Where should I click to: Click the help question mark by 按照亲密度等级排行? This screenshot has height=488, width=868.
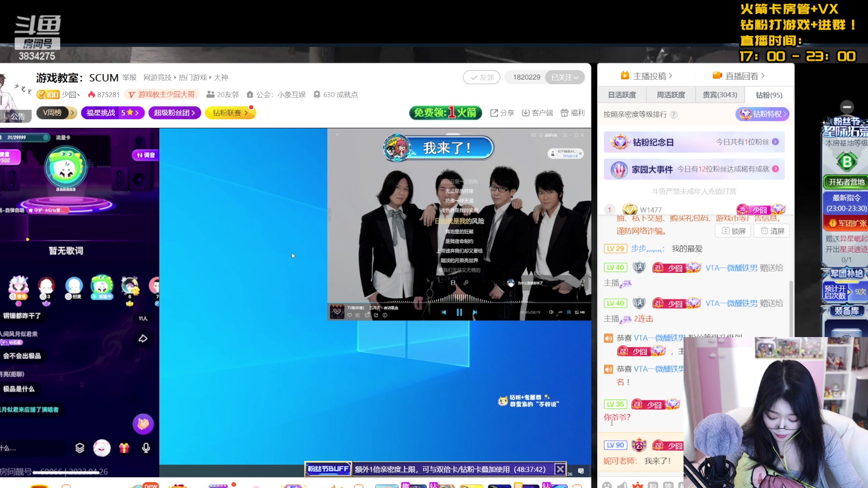coord(674,114)
